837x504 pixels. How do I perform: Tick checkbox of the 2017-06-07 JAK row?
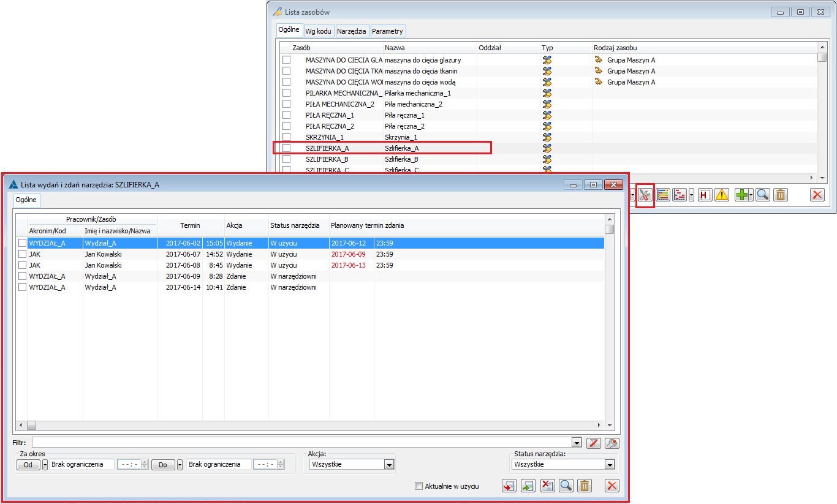[23, 254]
